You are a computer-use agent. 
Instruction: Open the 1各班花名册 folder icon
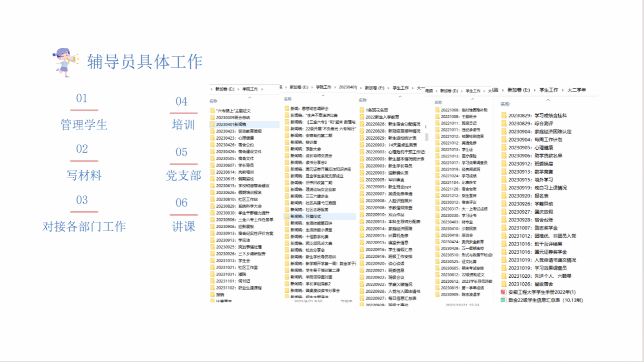click(x=362, y=110)
